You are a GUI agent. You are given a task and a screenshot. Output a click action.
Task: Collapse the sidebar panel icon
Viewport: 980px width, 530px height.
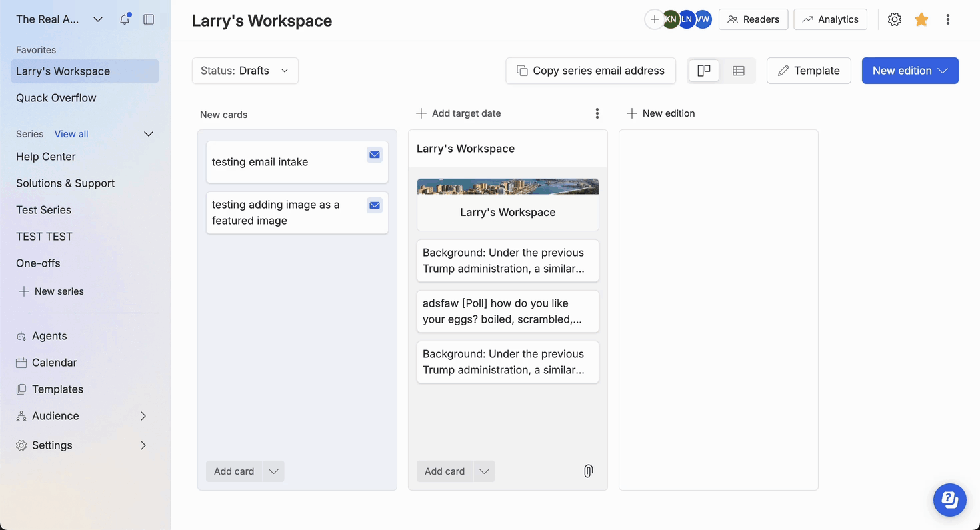(x=149, y=19)
